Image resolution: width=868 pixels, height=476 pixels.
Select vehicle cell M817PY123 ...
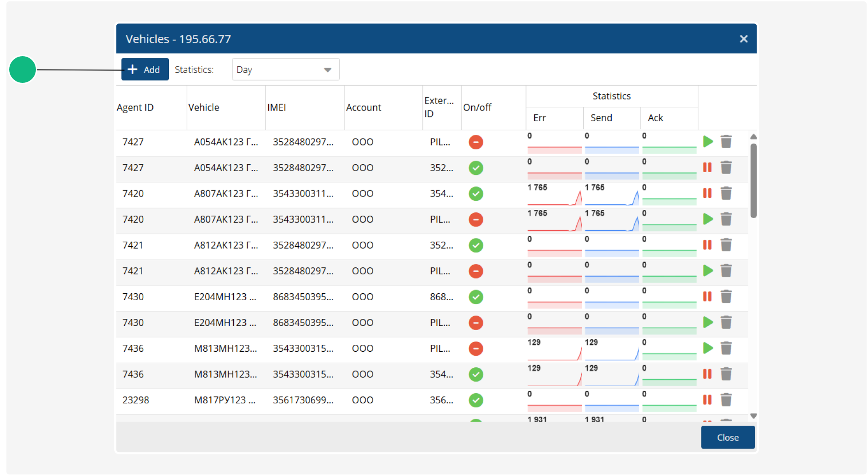225,400
